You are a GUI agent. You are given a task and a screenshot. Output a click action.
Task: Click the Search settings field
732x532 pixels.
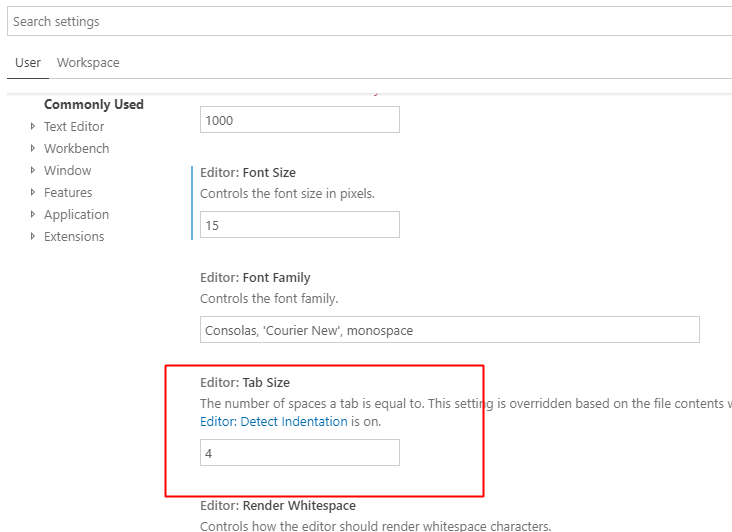[x=369, y=21]
